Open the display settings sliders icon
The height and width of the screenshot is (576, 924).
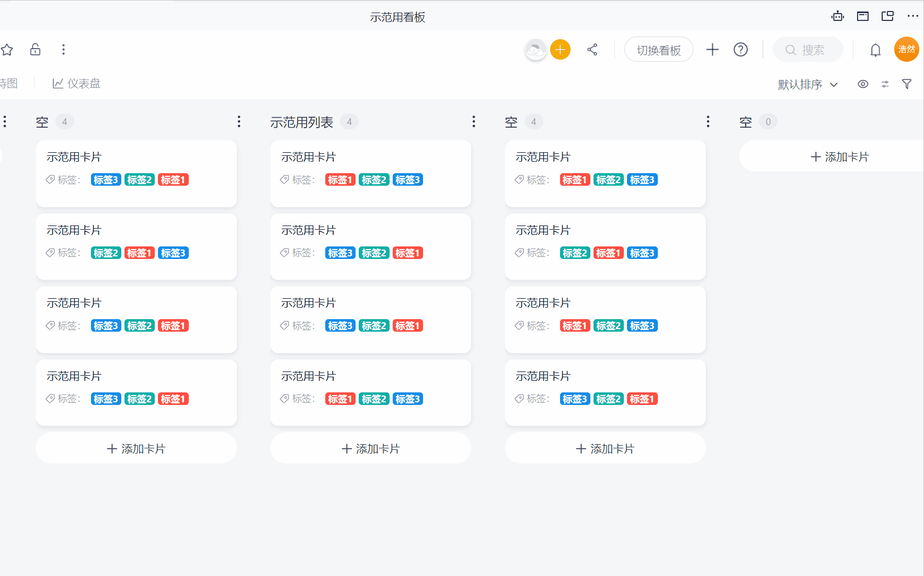coord(885,84)
